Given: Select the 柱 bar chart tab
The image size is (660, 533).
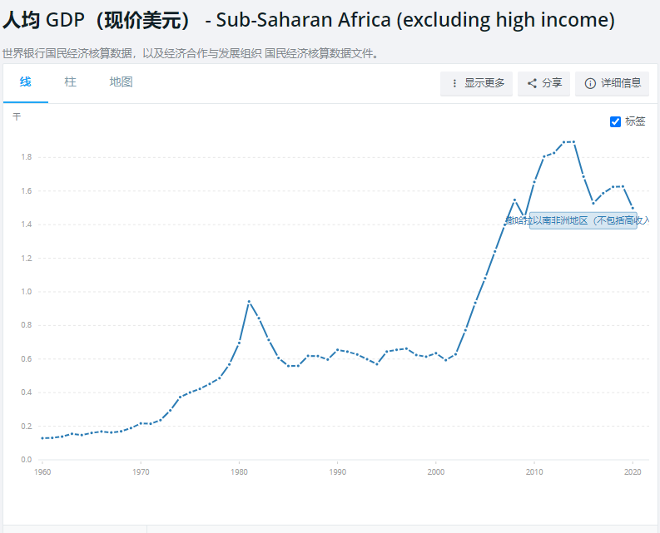Looking at the screenshot, I should [x=70, y=82].
